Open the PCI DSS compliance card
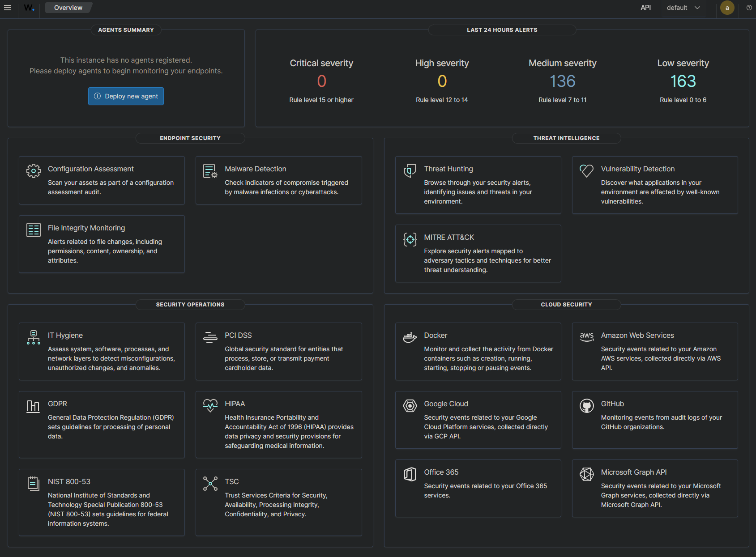This screenshot has width=756, height=557. pyautogui.click(x=278, y=351)
